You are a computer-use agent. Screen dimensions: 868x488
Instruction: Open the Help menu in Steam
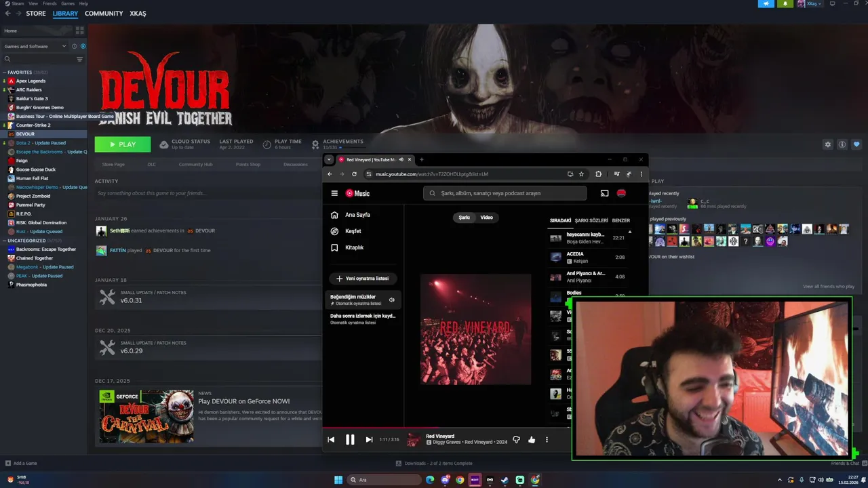[83, 3]
